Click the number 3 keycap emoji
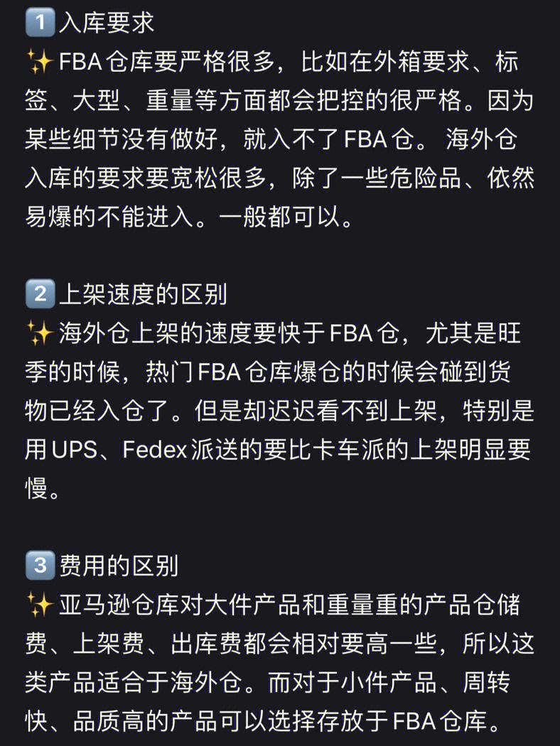The height and width of the screenshot is (746, 560). pyautogui.click(x=40, y=566)
